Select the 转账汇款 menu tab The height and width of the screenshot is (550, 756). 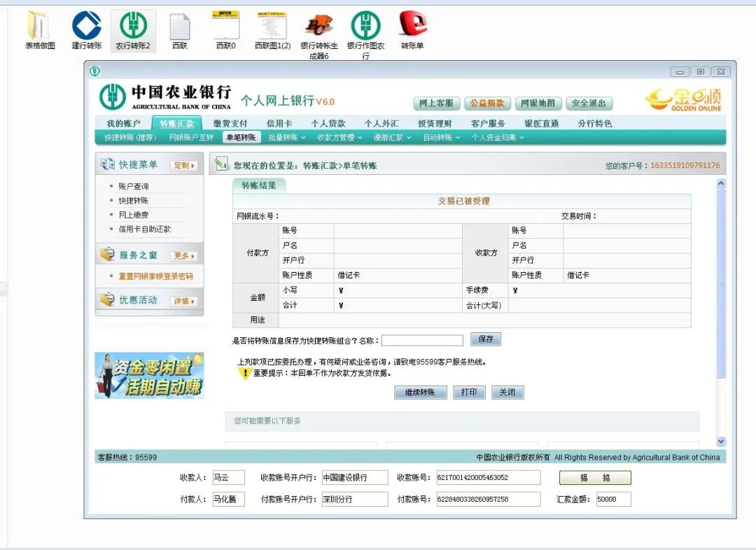(177, 123)
